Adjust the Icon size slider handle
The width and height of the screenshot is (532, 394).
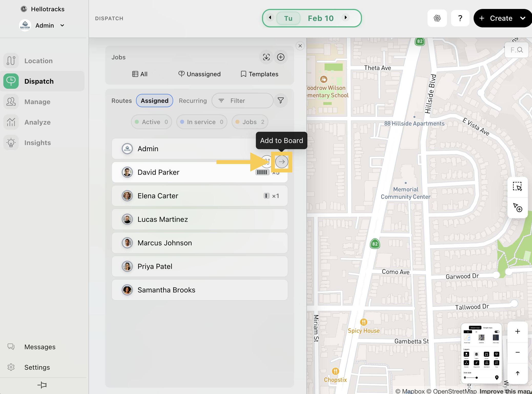(476, 378)
